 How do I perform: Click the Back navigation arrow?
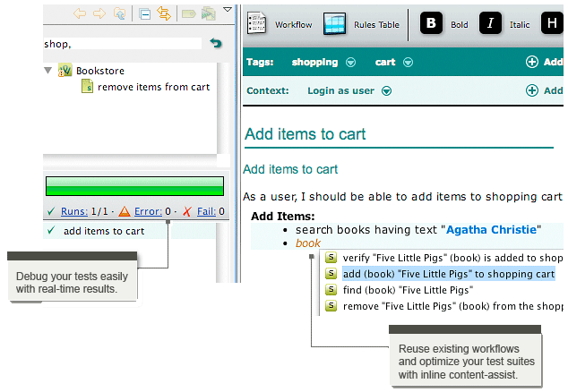80,13
